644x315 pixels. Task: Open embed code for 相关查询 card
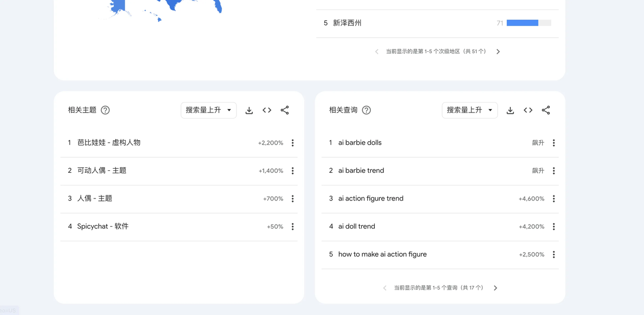[528, 110]
